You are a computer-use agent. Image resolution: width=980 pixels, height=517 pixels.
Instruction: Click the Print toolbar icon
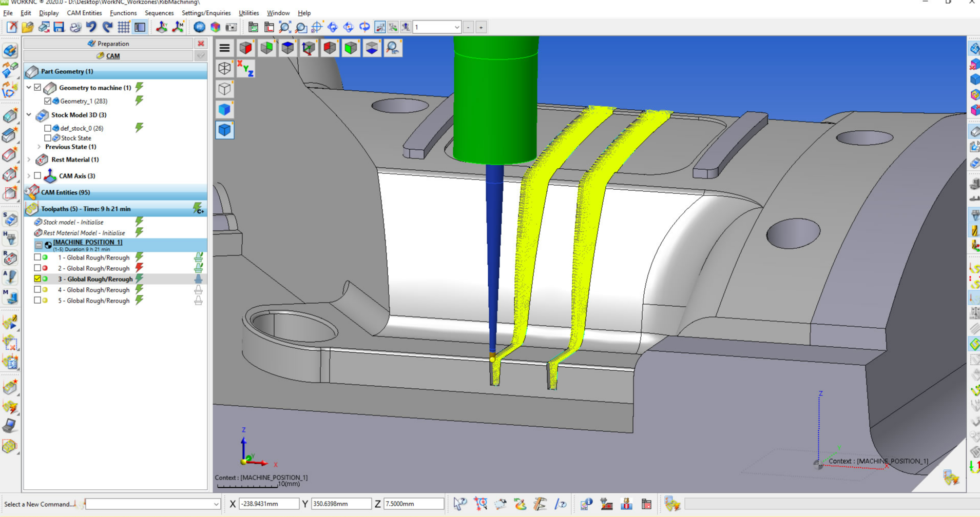[75, 27]
